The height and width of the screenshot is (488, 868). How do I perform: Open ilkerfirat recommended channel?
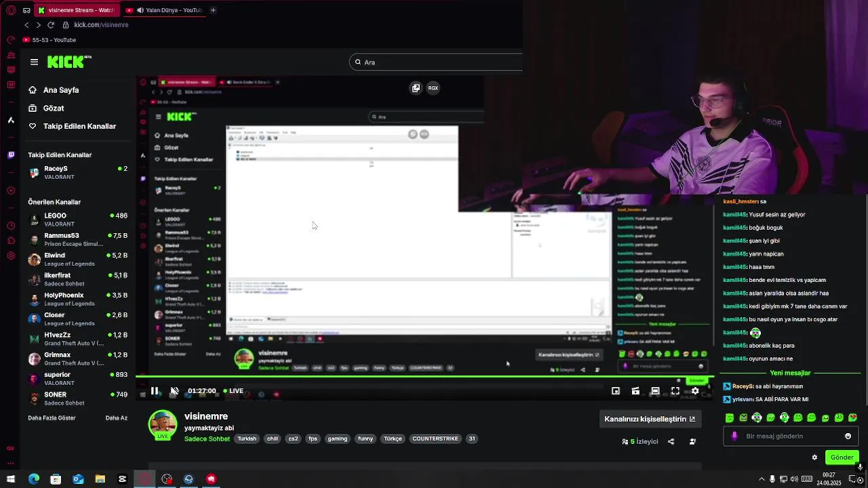(x=77, y=279)
